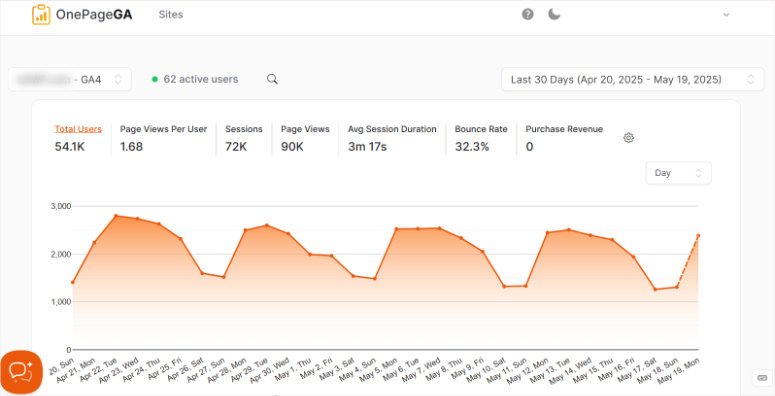Click the Apr 22, Tue peak data point
This screenshot has width=775, height=396.
[116, 216]
